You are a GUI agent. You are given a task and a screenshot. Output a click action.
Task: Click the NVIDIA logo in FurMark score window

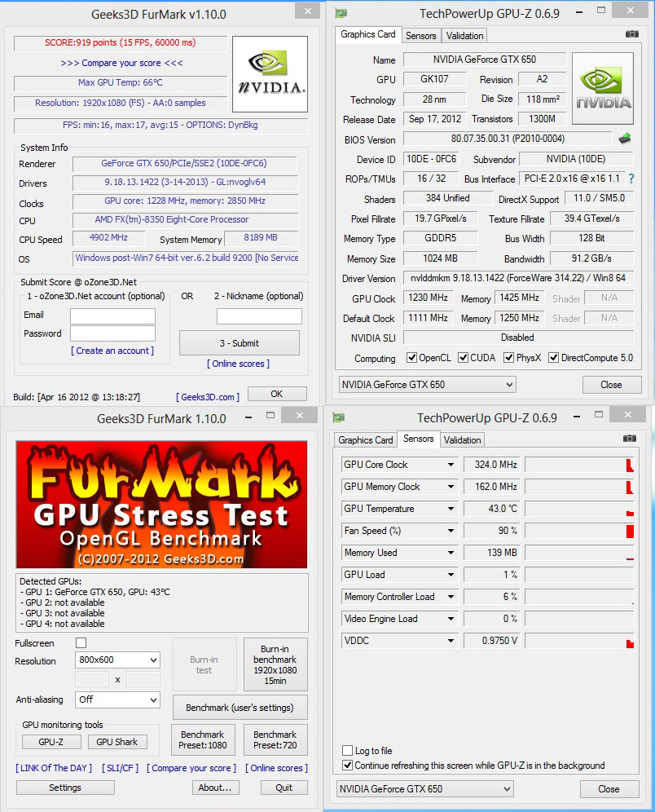click(x=270, y=74)
